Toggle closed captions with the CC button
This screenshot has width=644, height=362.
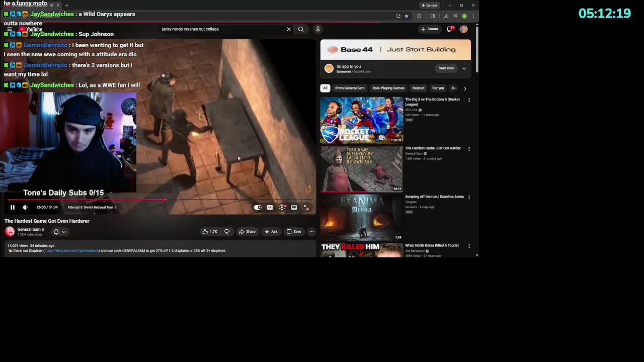[x=270, y=207]
